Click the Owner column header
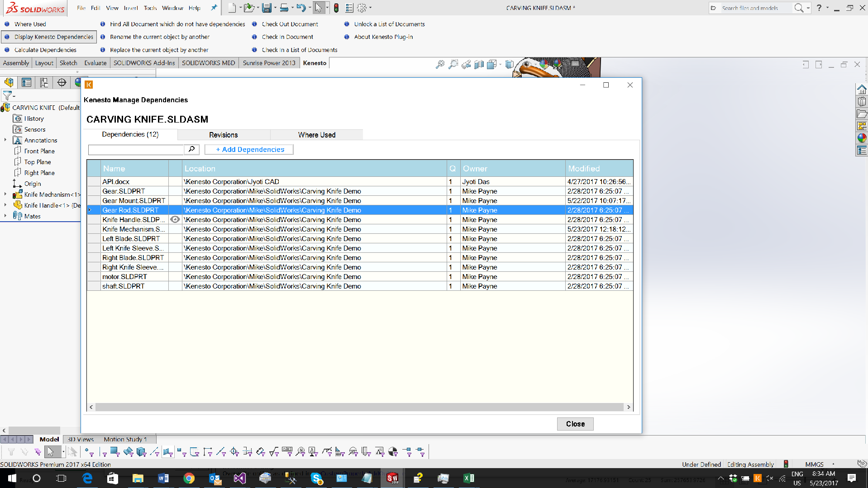868x488 pixels. tap(513, 168)
